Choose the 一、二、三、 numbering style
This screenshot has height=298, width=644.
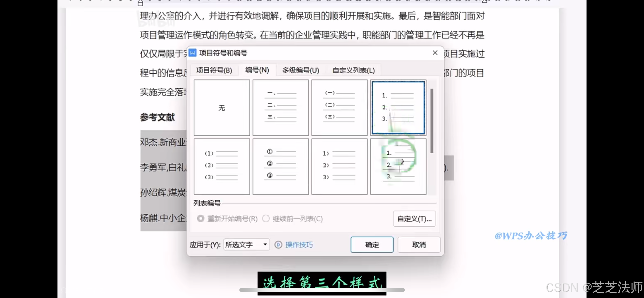[x=281, y=107]
